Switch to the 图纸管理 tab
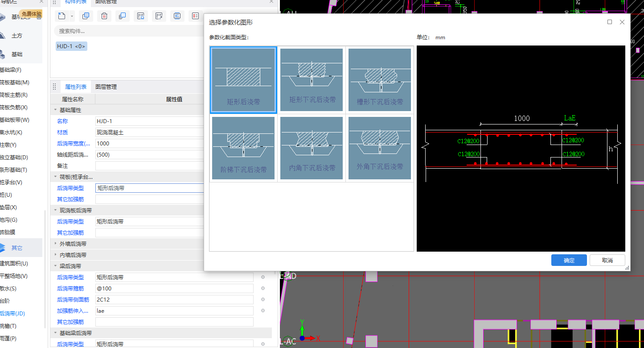This screenshot has width=644, height=348. (106, 2)
